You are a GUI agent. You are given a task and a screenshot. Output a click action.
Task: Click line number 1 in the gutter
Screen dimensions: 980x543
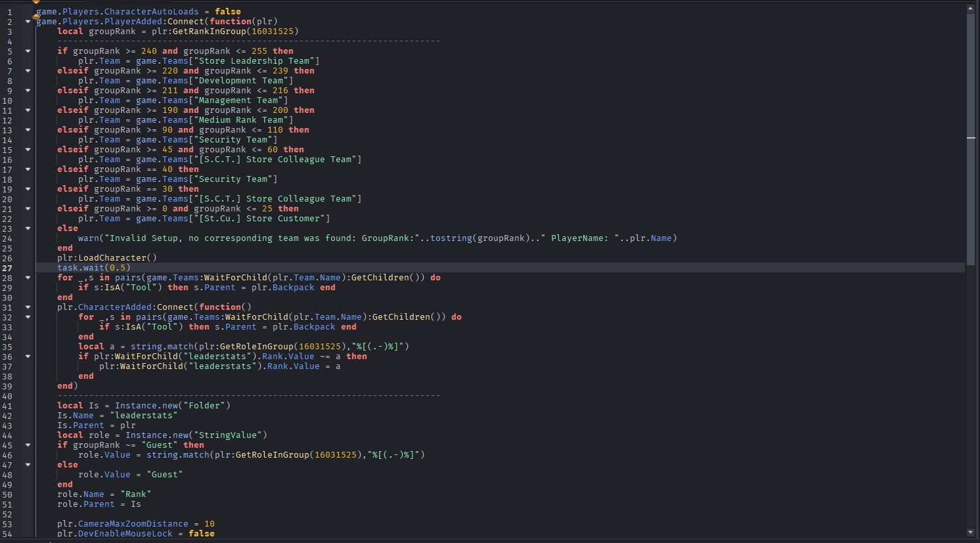(x=9, y=12)
